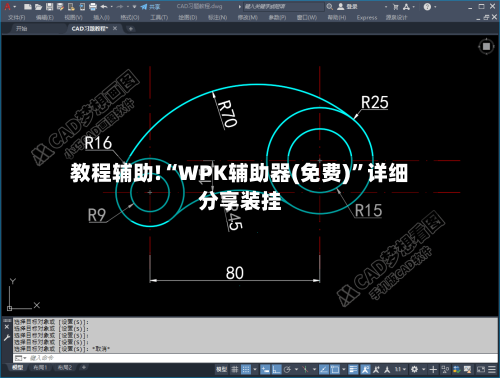Click the status bar Model space button
This screenshot has width=500, height=378.
point(221,369)
